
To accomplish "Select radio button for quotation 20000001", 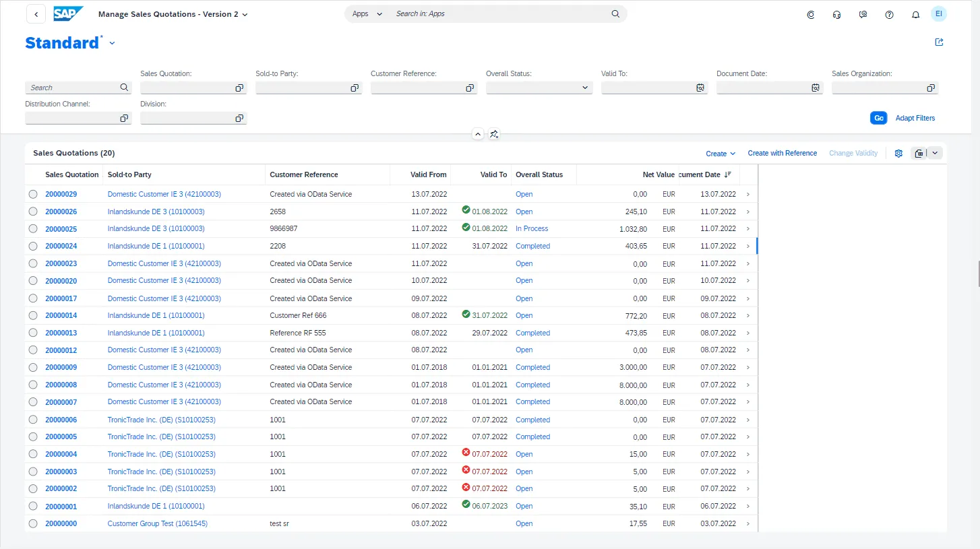I will 33,506.
